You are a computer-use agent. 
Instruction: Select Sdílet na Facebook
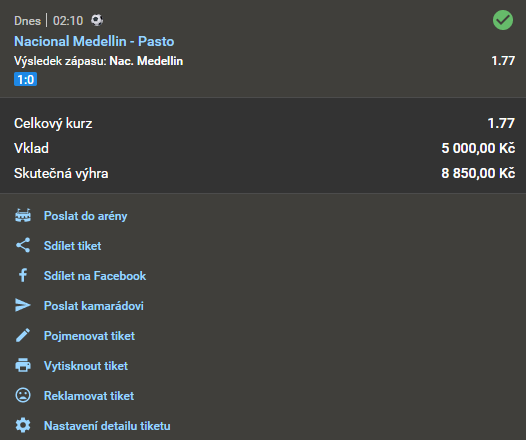click(x=95, y=276)
